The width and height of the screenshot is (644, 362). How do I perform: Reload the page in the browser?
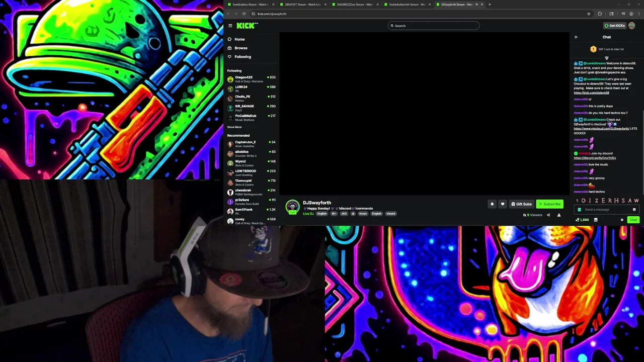coord(244,14)
